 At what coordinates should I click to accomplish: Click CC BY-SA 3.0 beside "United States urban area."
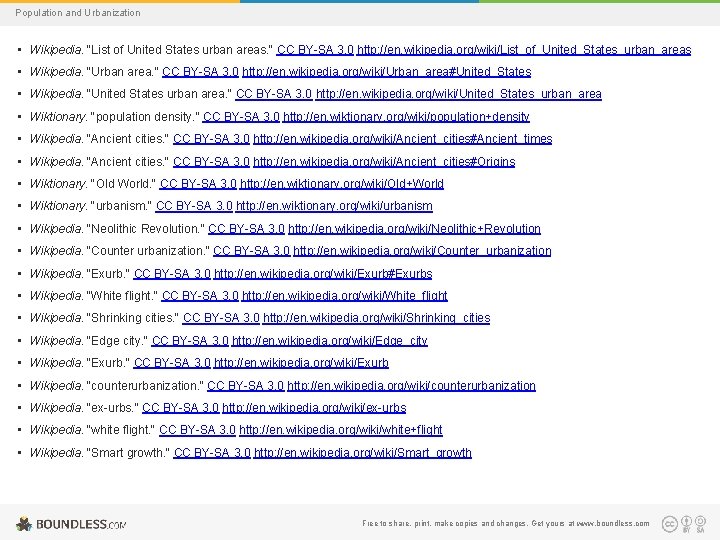[x=274, y=94]
